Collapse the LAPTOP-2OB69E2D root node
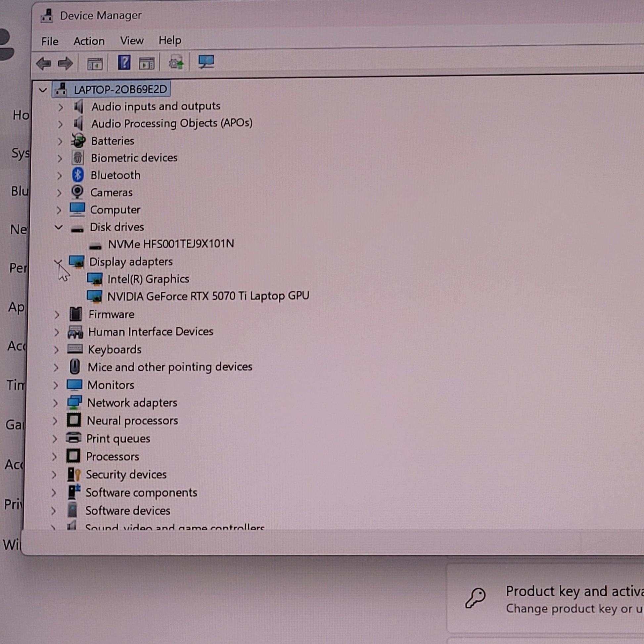Image resolution: width=644 pixels, height=644 pixels. pyautogui.click(x=43, y=90)
